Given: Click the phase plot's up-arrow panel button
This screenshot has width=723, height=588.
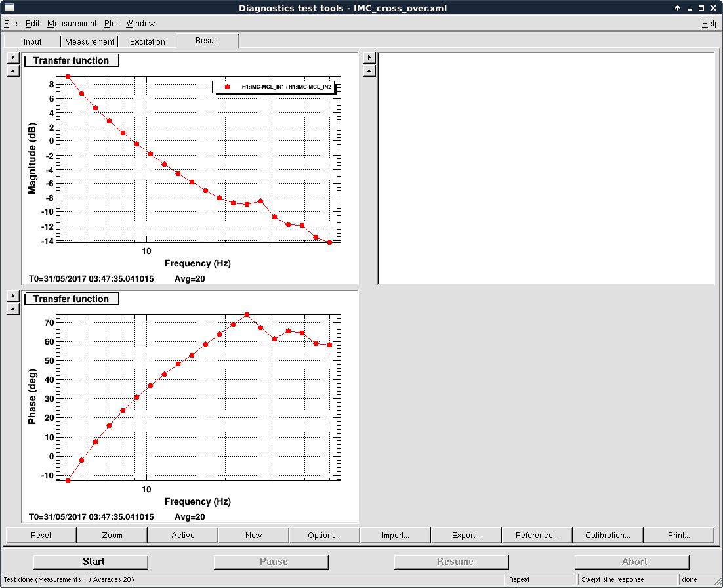Looking at the screenshot, I should tap(13, 309).
